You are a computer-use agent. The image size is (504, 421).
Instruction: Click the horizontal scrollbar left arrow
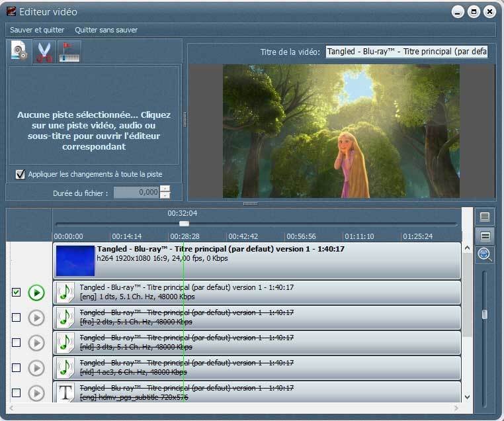pyautogui.click(x=11, y=408)
